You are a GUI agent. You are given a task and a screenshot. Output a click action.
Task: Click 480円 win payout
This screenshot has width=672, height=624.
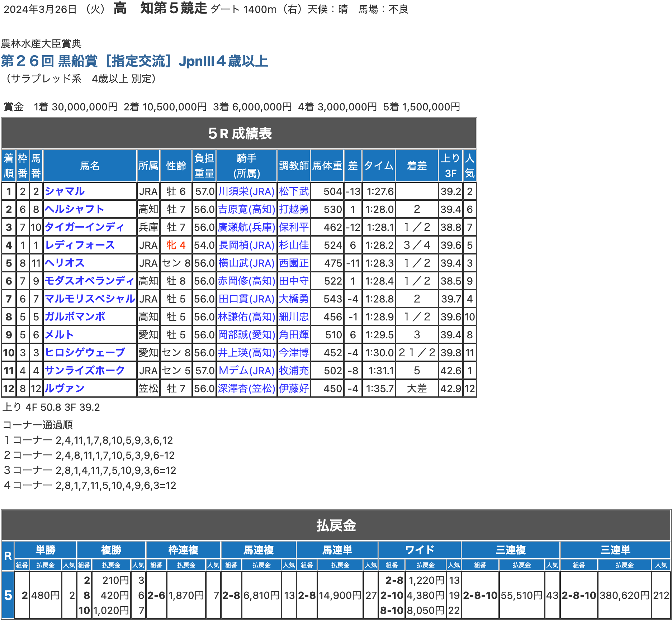(x=46, y=595)
